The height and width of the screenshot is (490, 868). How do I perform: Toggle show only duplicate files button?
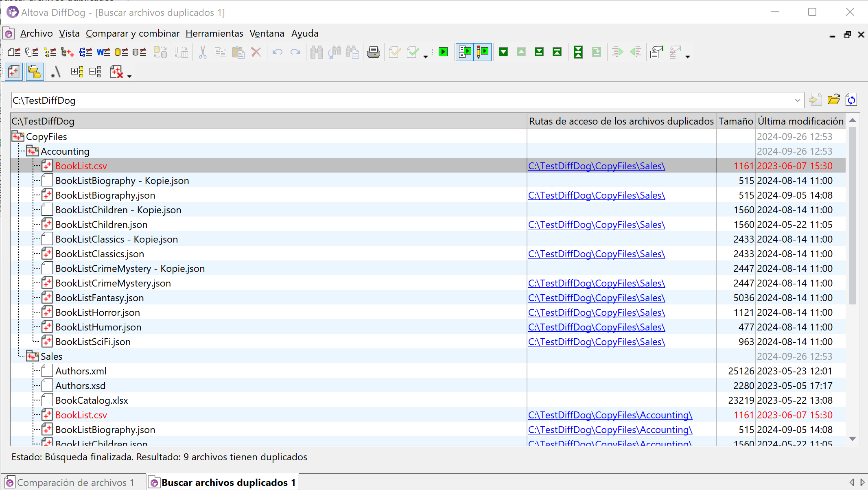point(14,72)
